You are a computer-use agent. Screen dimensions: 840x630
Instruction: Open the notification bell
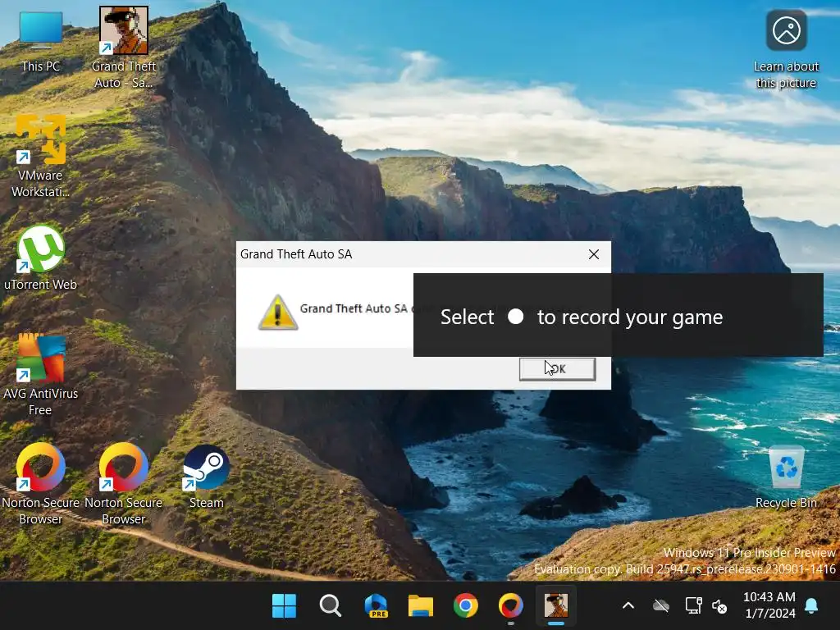coord(811,605)
